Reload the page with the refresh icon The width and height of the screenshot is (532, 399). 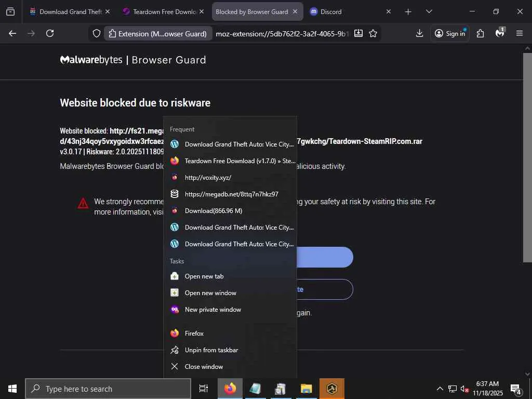[x=50, y=33]
